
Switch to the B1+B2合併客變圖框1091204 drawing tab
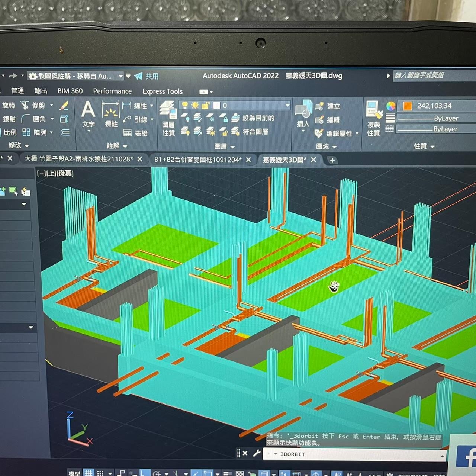pyautogui.click(x=198, y=160)
